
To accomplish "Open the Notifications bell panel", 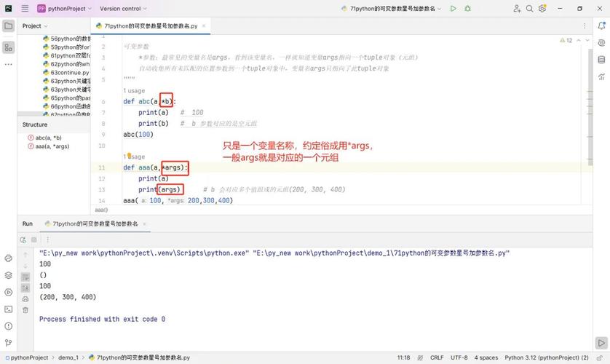I will tap(601, 26).
